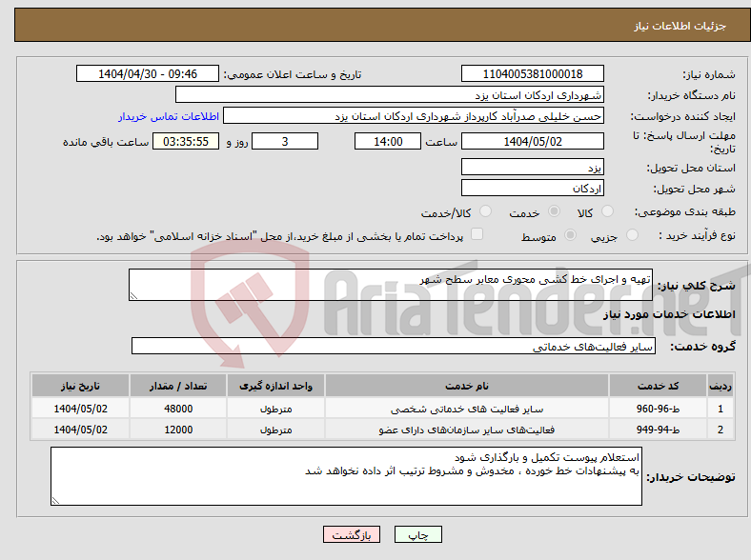Click the quantity 12000 cell
Image resolution: width=751 pixels, height=560 pixels.
pos(178,430)
